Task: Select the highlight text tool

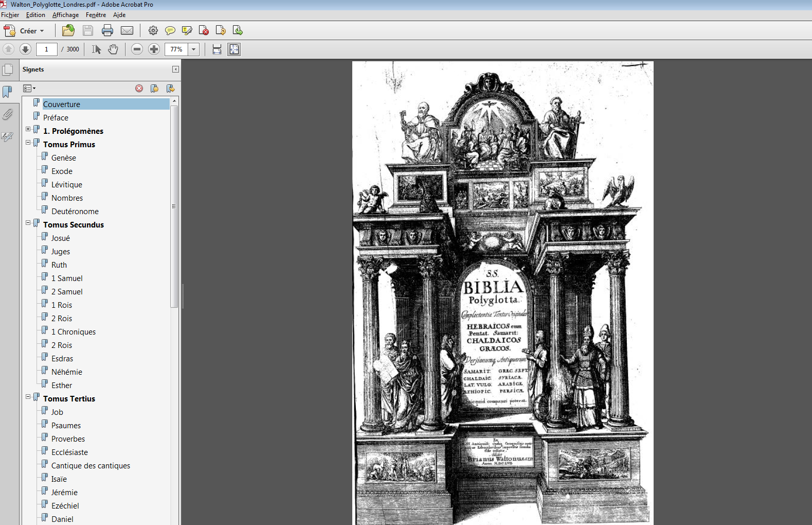Action: click(x=187, y=30)
